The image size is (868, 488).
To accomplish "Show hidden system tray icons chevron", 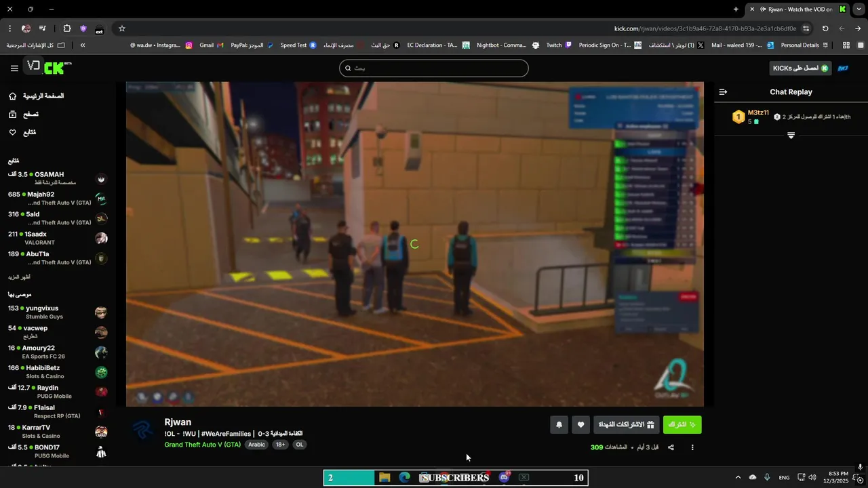I will [x=738, y=478].
